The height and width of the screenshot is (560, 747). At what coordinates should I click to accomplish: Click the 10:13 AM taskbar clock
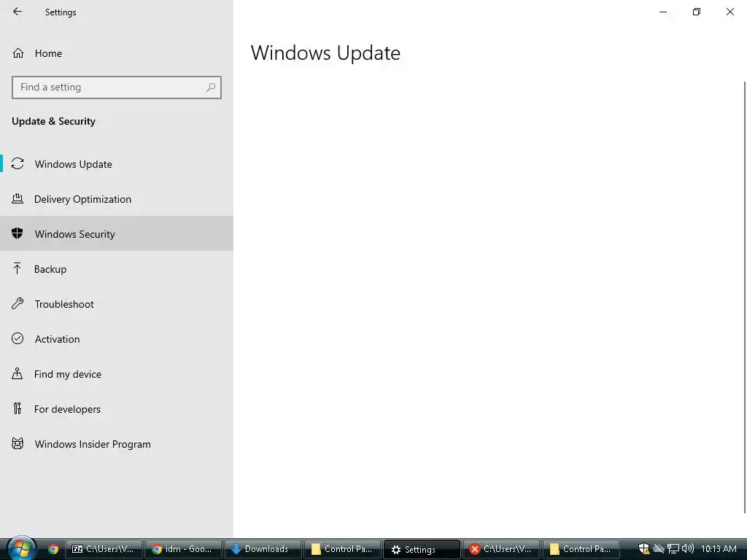point(719,548)
